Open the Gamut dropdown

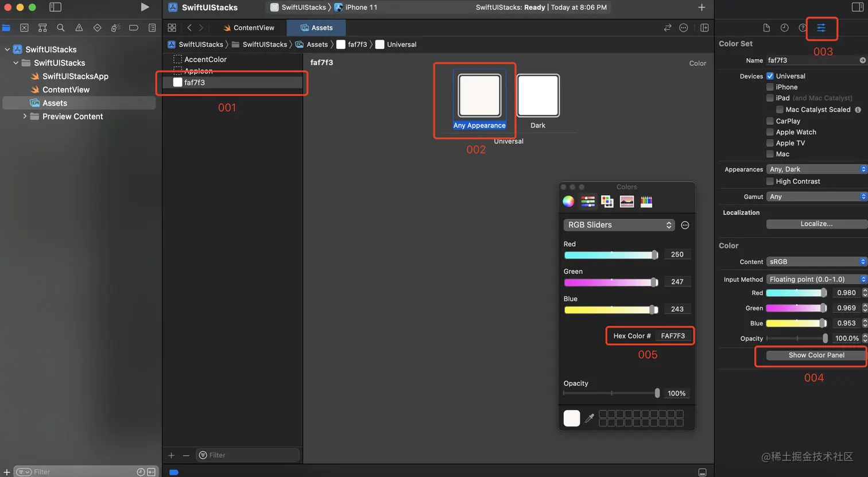[x=817, y=196]
